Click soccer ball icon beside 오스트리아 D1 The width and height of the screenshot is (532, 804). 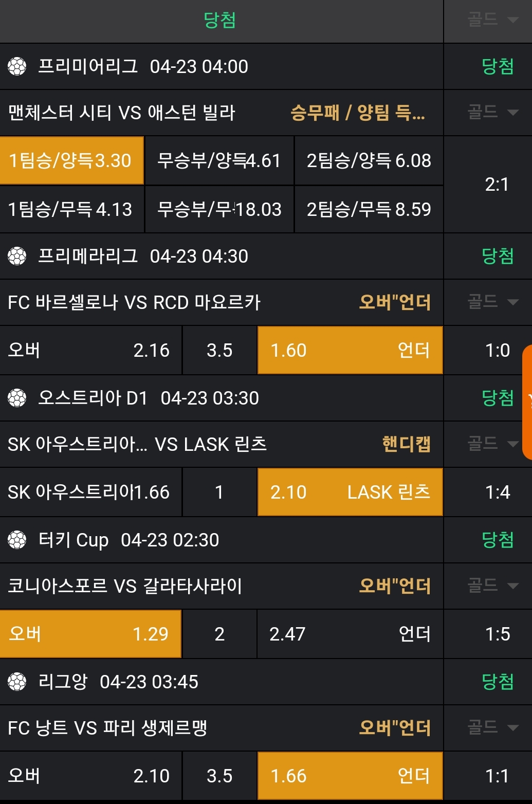tap(17, 398)
